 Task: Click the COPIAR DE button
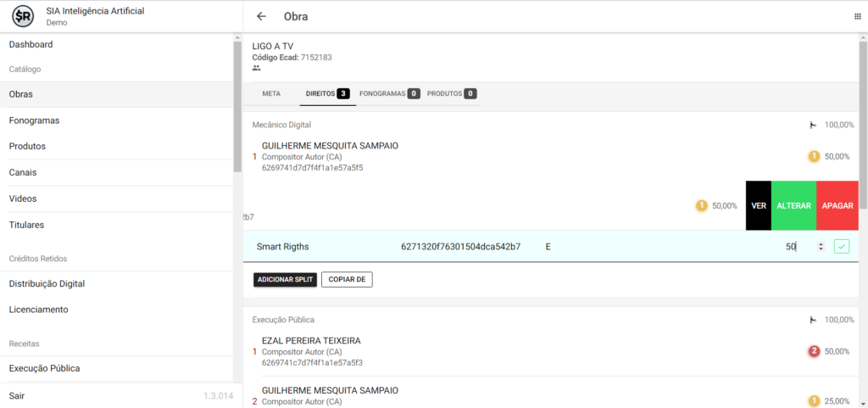(347, 280)
